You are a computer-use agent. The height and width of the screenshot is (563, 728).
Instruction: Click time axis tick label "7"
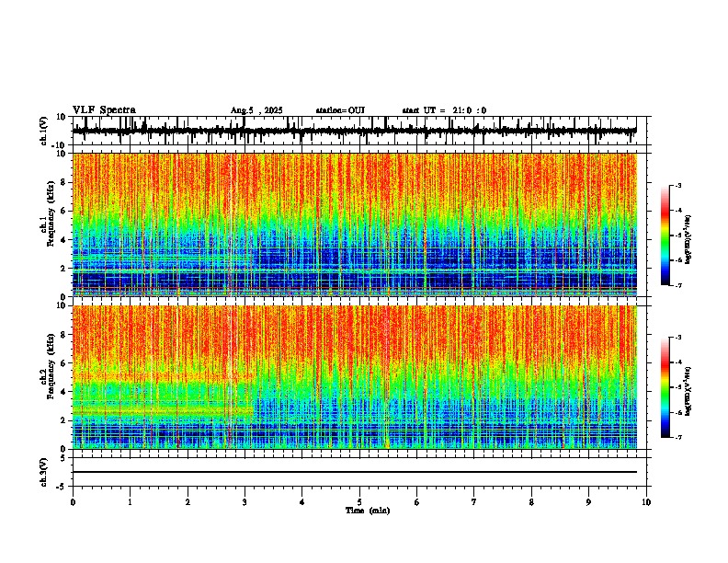tap(474, 502)
